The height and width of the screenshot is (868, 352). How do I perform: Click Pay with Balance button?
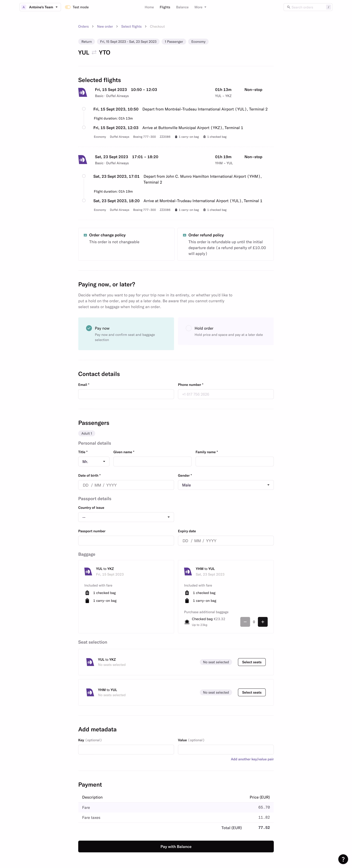click(176, 846)
